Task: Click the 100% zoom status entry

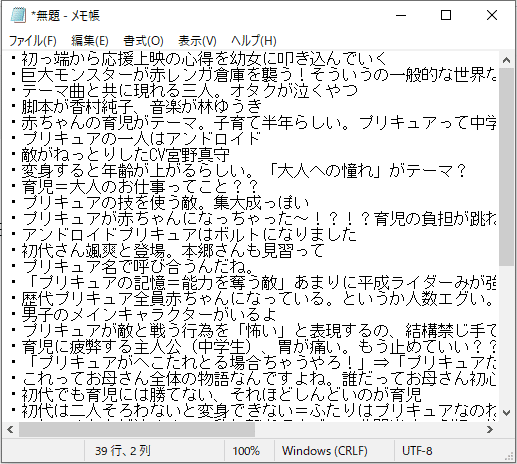Action: coord(246,451)
